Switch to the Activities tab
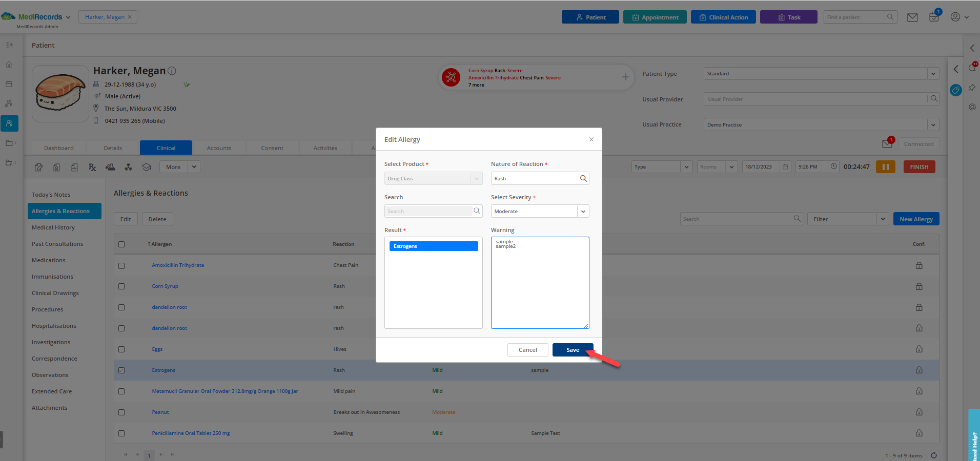980x461 pixels. pos(325,148)
